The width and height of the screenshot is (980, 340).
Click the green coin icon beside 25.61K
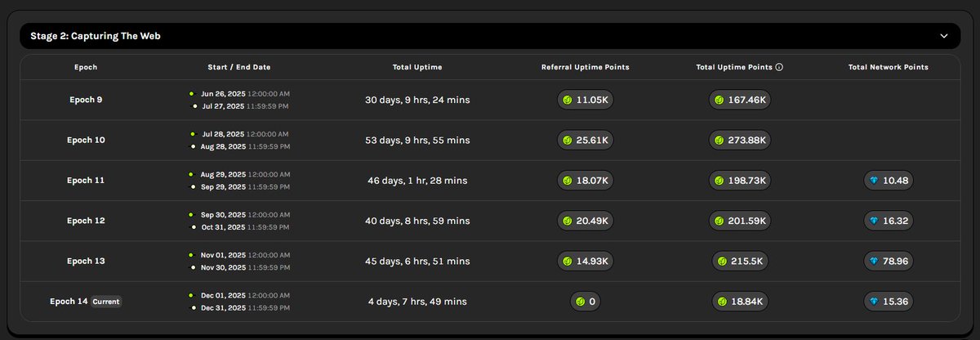click(x=567, y=140)
